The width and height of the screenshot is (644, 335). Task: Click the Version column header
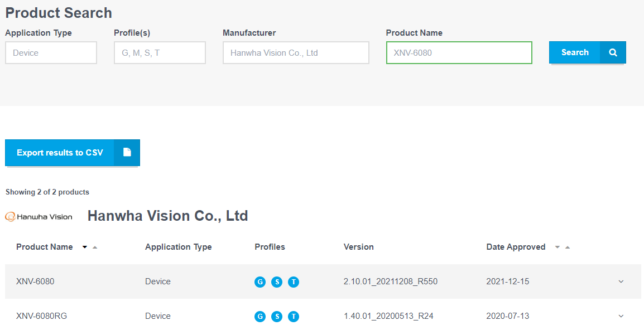pyautogui.click(x=359, y=247)
